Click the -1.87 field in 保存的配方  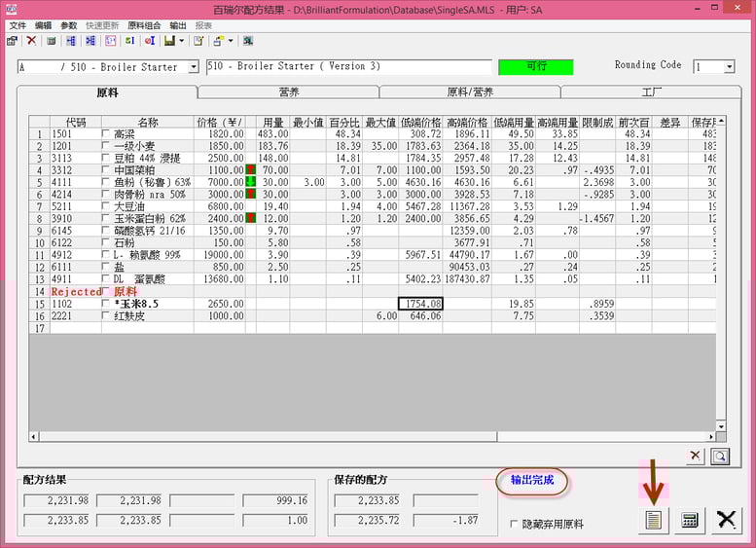coord(446,520)
